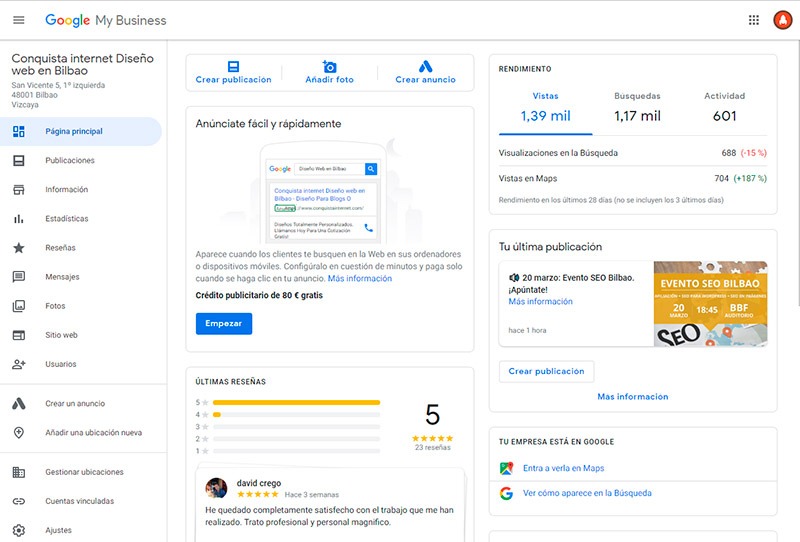800x542 pixels.
Task: Click the Mensajes chat icon
Action: [19, 277]
